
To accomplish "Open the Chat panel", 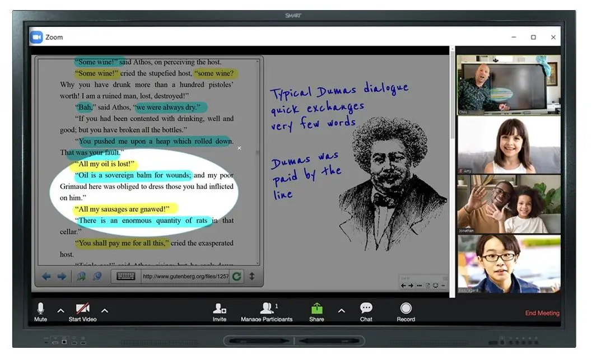I will pos(366,309).
